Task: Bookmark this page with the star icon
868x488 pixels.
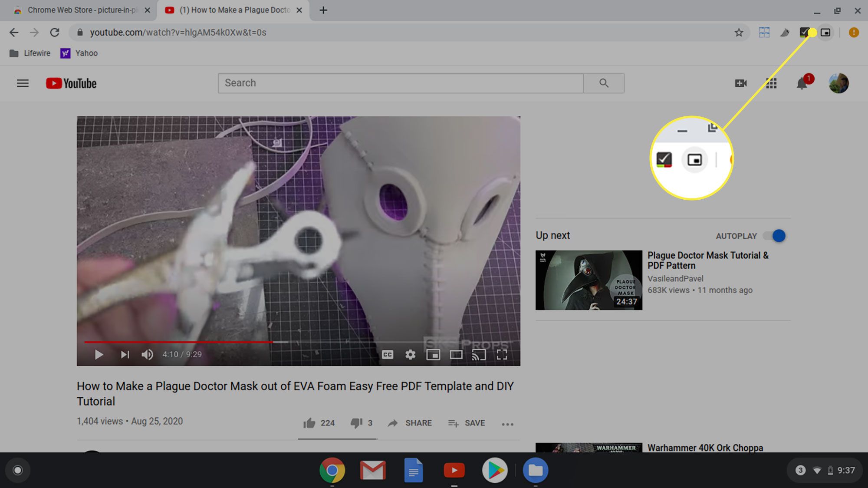Action: [x=739, y=33]
